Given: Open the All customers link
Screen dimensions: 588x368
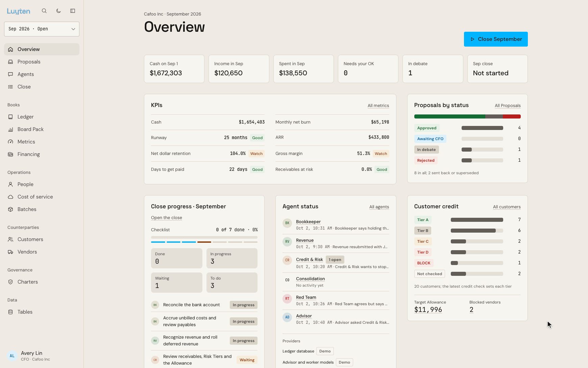Looking at the screenshot, I should coord(507,207).
